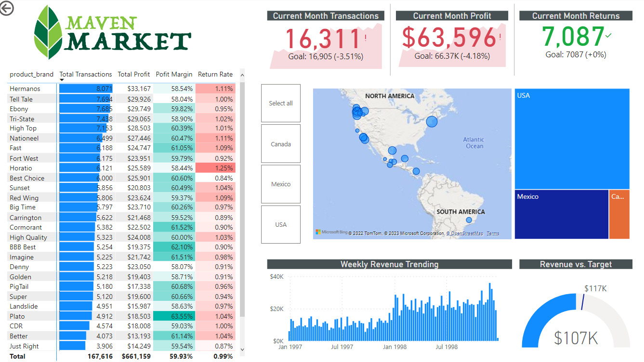
Task: Toggle the Mexico country filter
Action: [280, 183]
